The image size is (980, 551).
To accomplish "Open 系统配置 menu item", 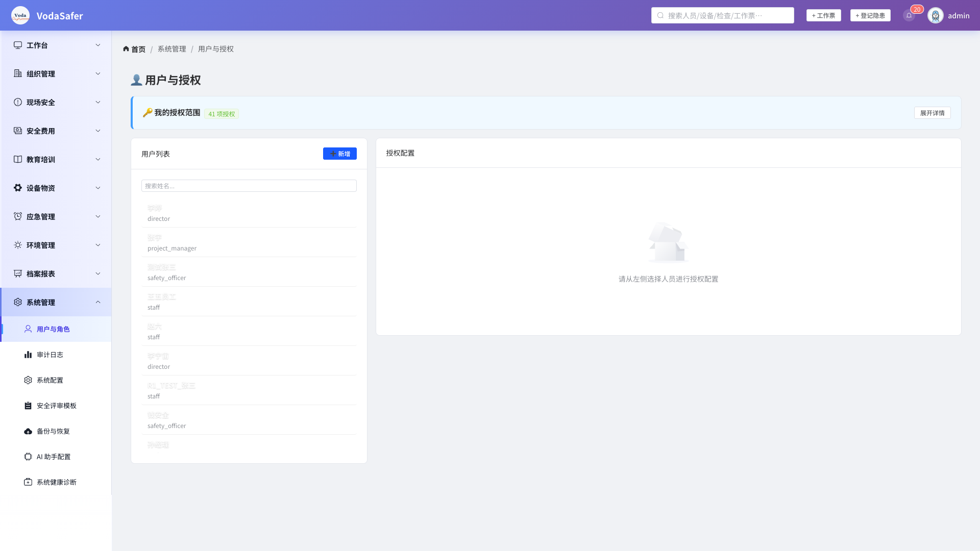I will tap(56, 380).
